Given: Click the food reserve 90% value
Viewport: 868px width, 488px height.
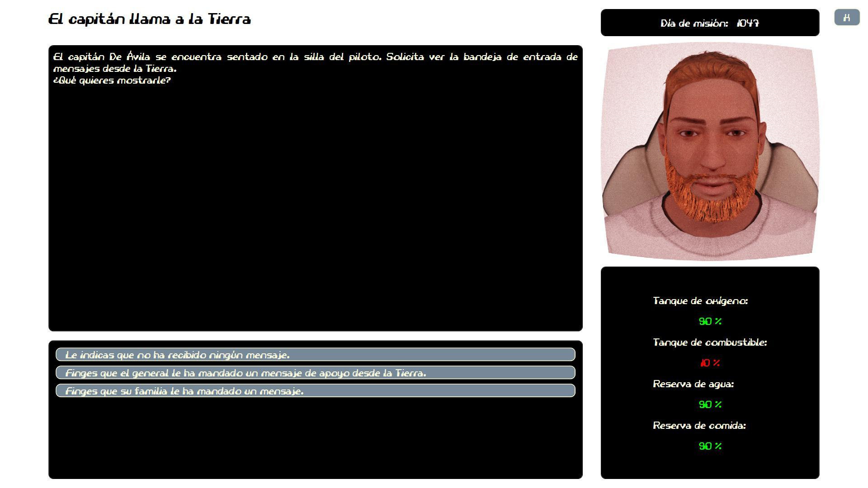Looking at the screenshot, I should pos(710,446).
